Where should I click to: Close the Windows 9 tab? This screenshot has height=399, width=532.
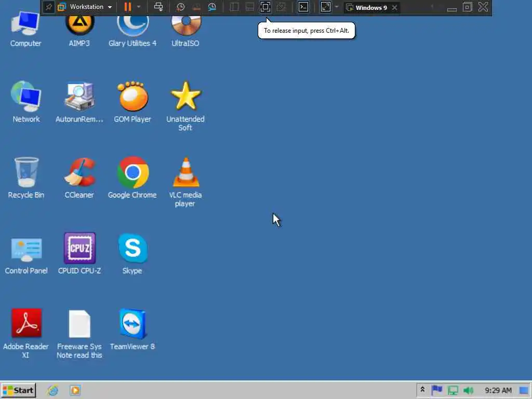coord(395,7)
